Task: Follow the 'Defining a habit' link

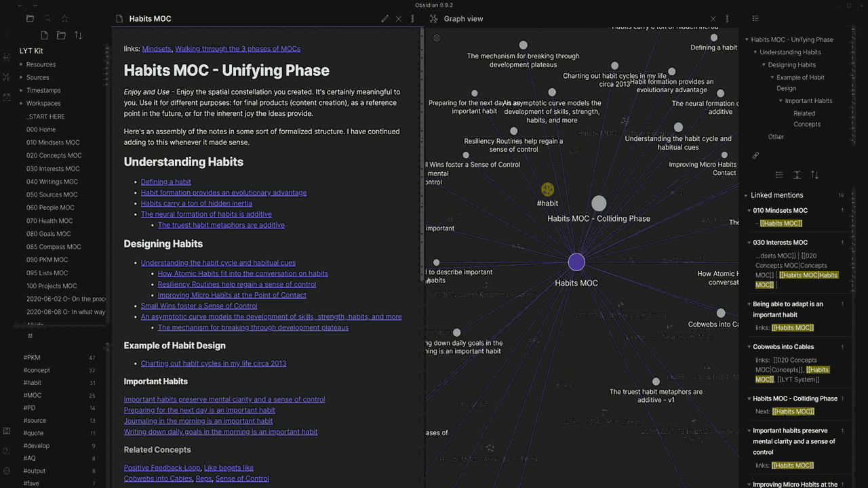Action: 166,182
